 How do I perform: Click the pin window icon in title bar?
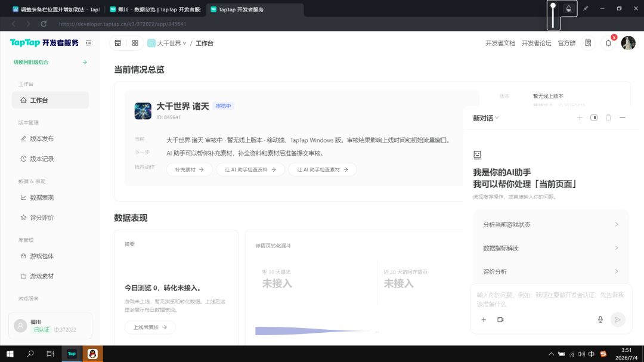[586, 8]
